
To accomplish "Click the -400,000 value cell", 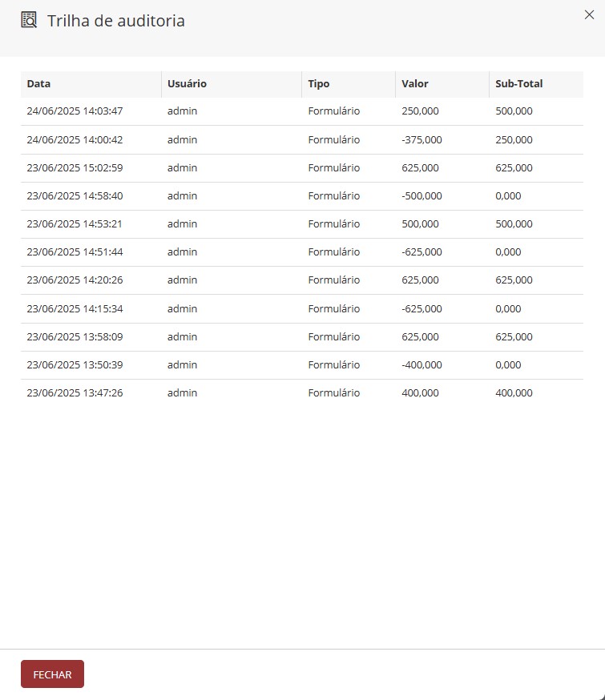I will (x=421, y=365).
